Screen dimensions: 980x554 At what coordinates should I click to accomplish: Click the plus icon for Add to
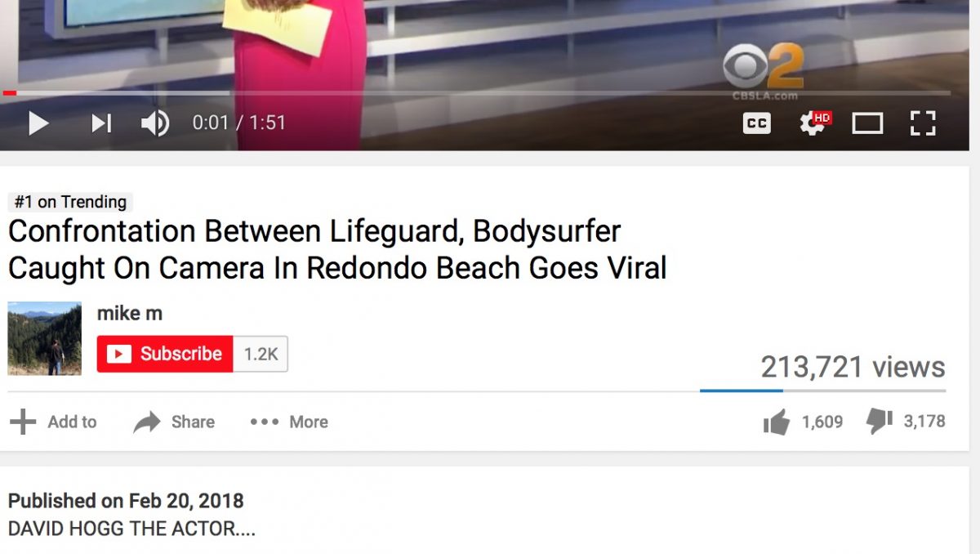tap(23, 422)
